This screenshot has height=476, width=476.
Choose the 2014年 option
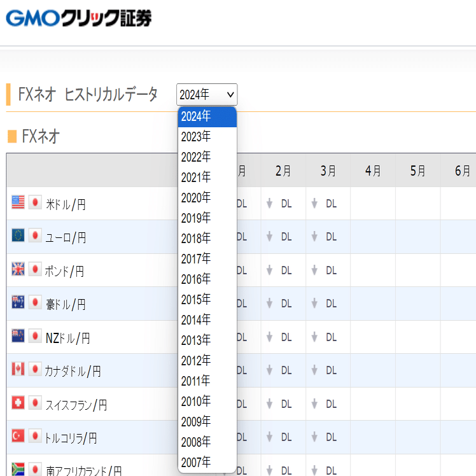coord(207,319)
